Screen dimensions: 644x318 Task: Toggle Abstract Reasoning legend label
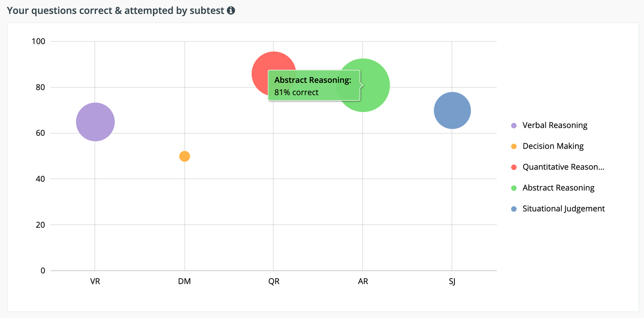pyautogui.click(x=558, y=188)
